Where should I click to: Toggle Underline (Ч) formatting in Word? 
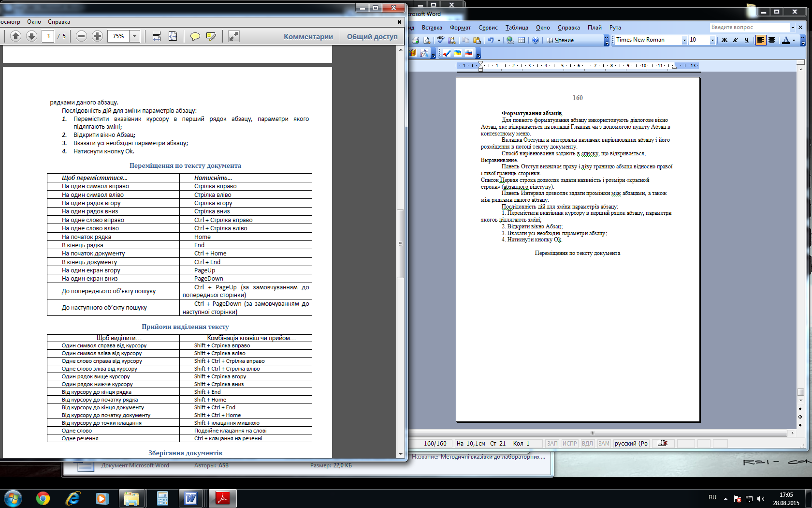[747, 40]
